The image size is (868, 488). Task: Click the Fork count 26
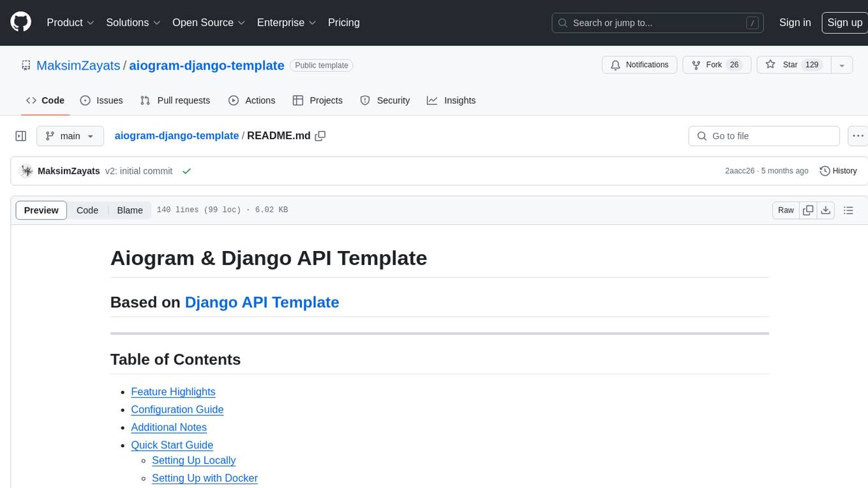coord(734,65)
